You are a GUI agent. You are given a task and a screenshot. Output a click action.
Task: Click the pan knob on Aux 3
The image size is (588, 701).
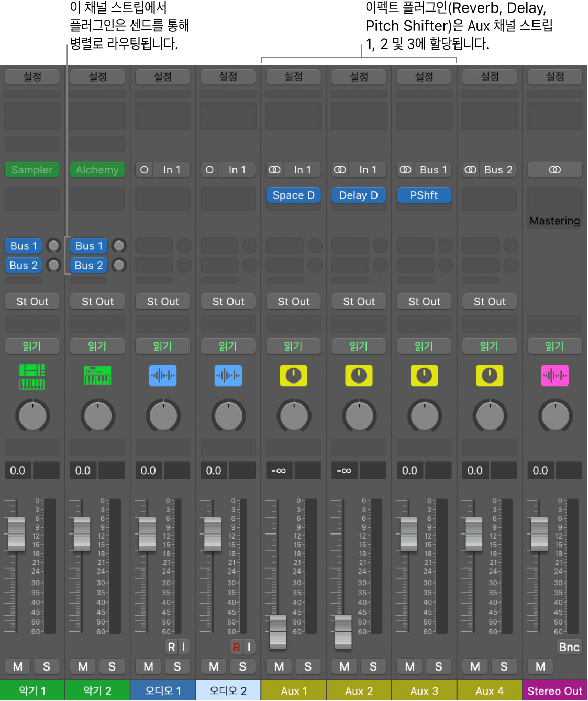425,416
